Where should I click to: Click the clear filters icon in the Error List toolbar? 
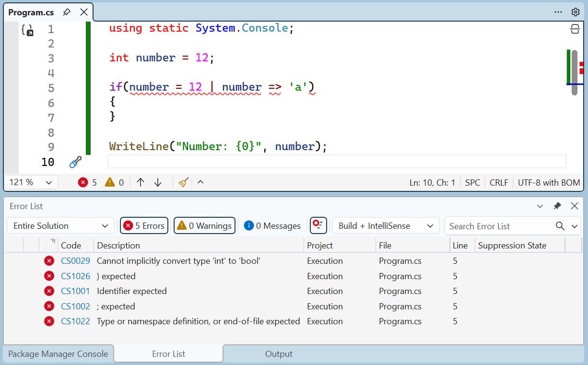point(318,225)
